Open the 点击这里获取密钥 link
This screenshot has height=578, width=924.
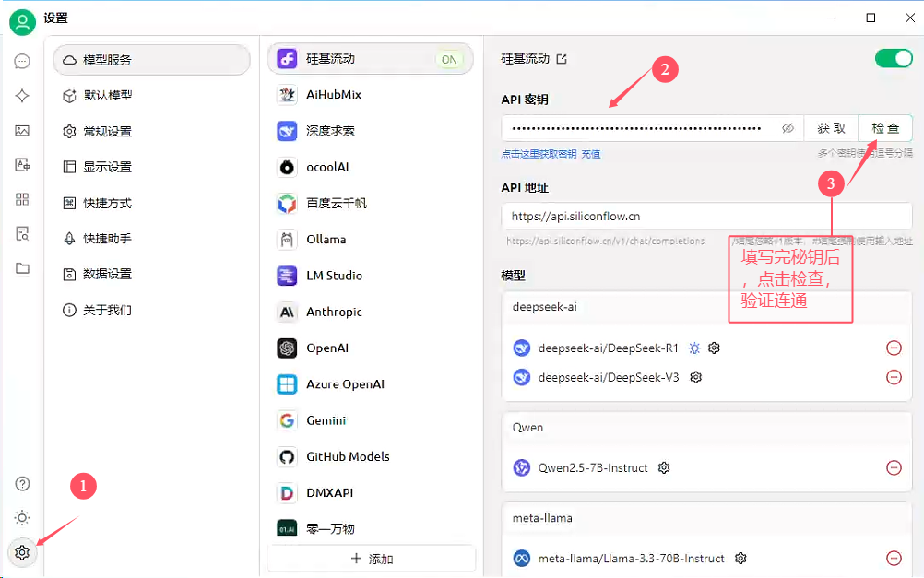point(539,154)
